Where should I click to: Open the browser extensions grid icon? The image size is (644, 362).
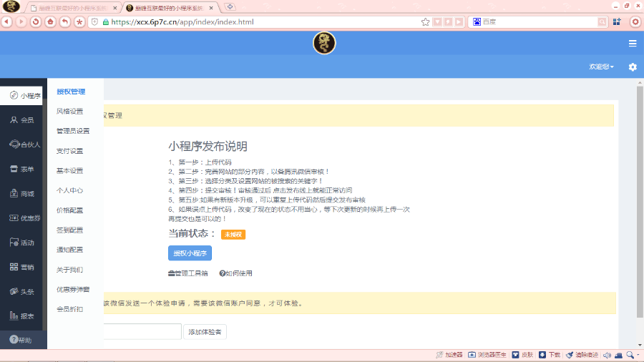point(617,21)
